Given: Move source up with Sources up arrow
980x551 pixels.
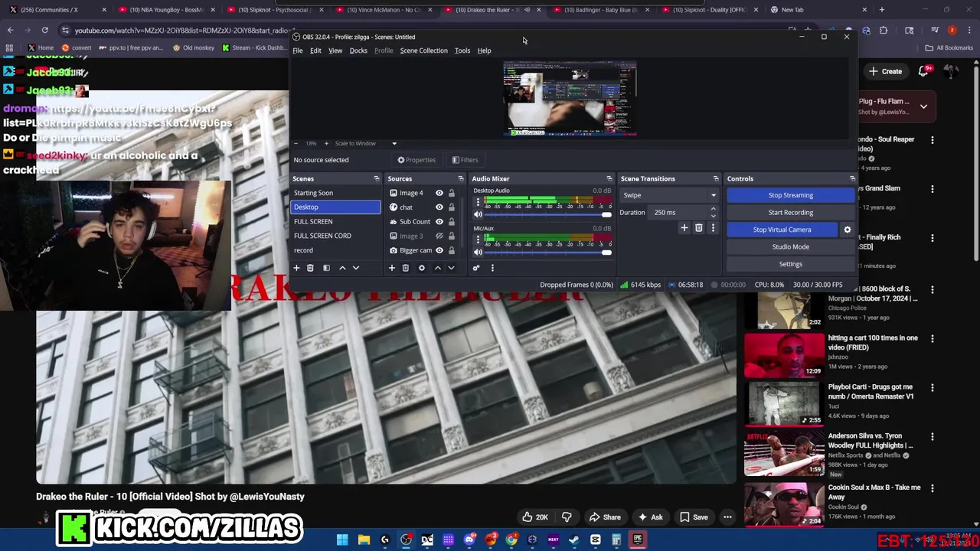Looking at the screenshot, I should click(437, 268).
